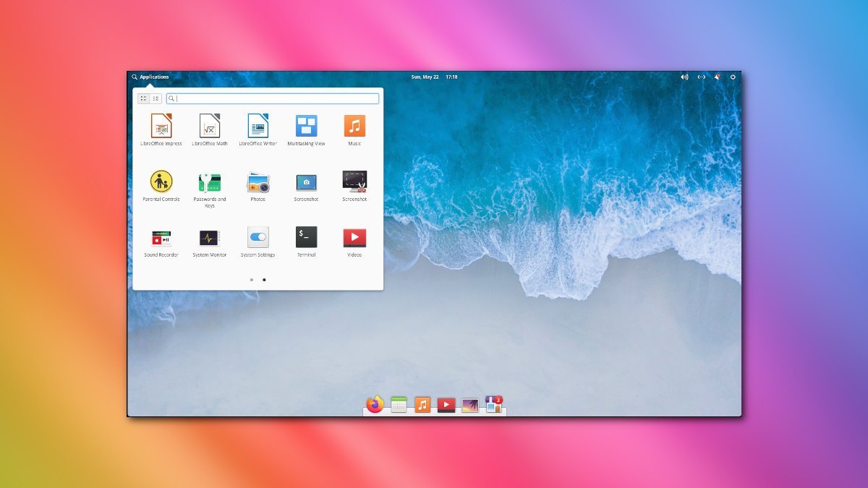Open Passwords and Keys
Image resolution: width=868 pixels, height=488 pixels.
point(209,183)
